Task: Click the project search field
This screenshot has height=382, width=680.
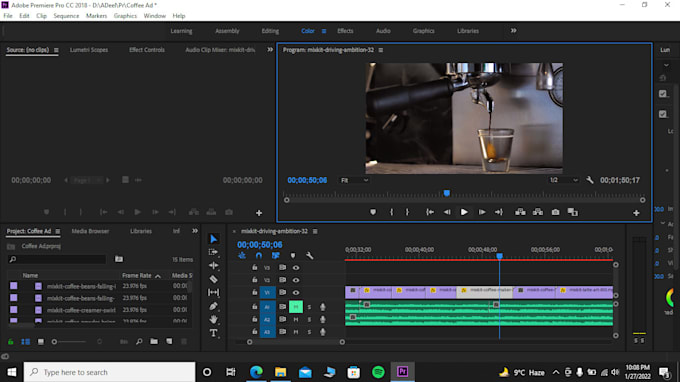Action: click(57, 259)
